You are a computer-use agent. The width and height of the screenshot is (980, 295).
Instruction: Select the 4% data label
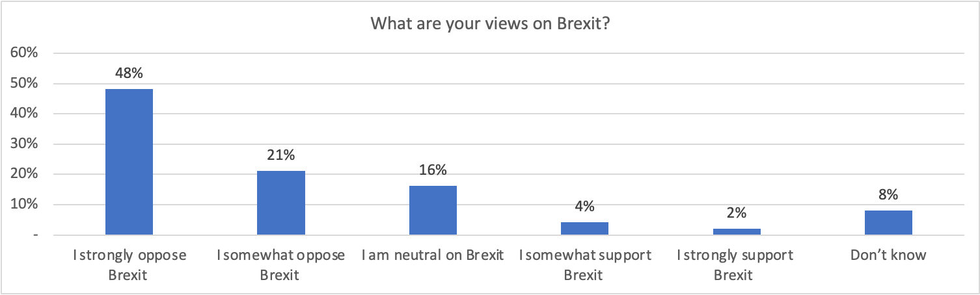(x=584, y=207)
